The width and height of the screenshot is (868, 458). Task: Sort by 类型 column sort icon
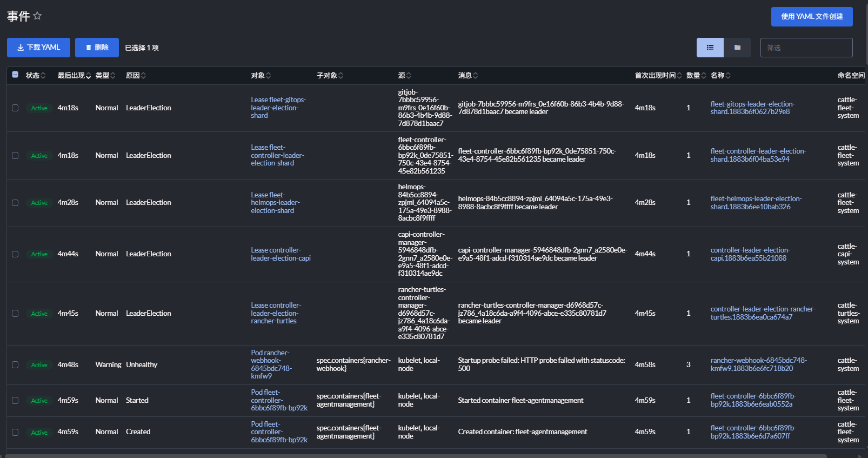pyautogui.click(x=113, y=76)
